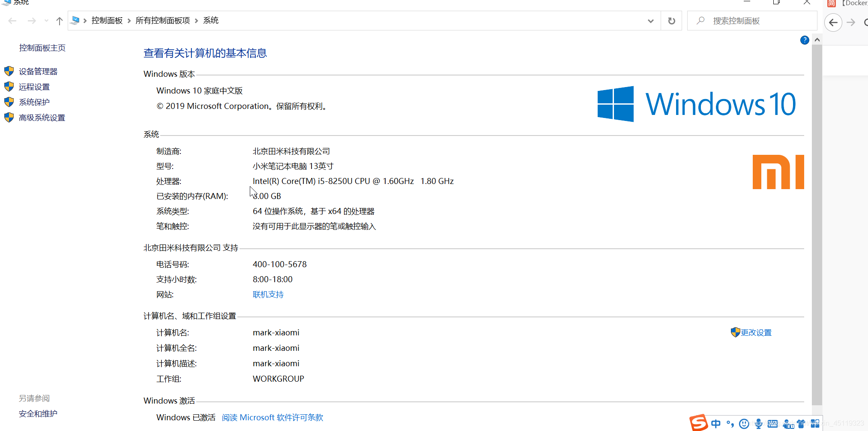Image resolution: width=868 pixels, height=431 pixels.
Task: Click the search magnifier icon
Action: 700,21
